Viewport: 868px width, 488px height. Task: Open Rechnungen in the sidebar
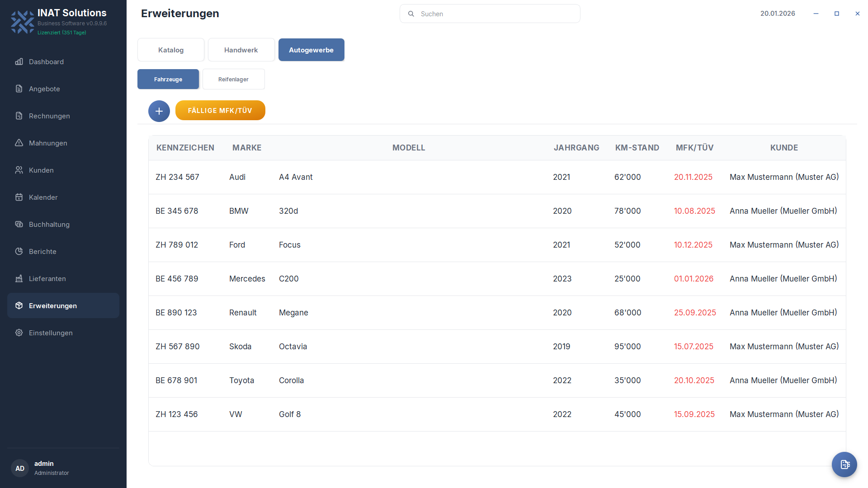(49, 116)
